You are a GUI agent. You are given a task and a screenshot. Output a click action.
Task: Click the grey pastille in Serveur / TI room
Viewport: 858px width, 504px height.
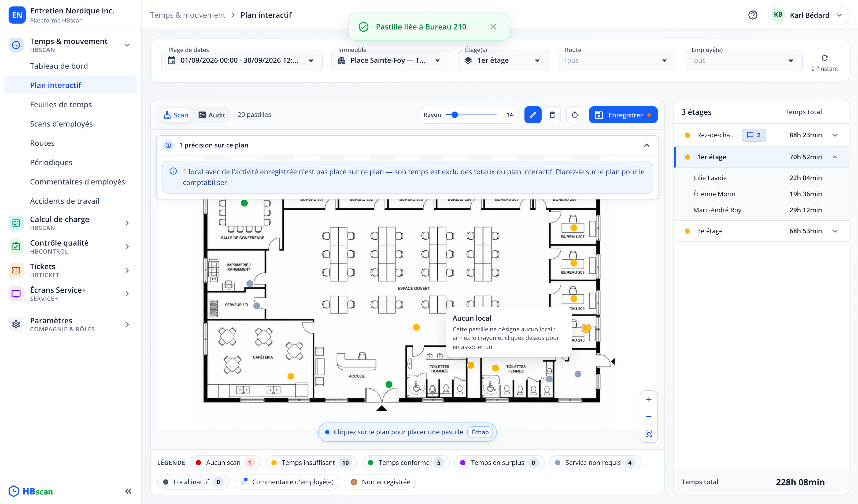[x=257, y=306]
